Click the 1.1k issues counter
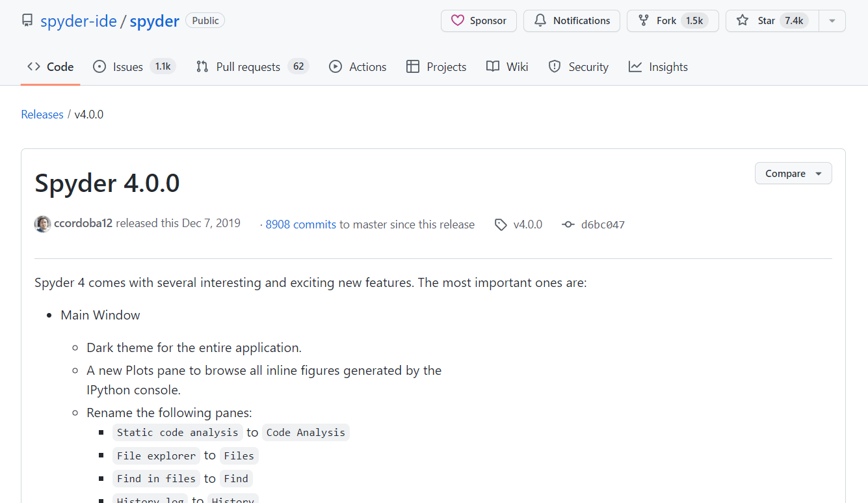The height and width of the screenshot is (503, 868). pos(163,66)
